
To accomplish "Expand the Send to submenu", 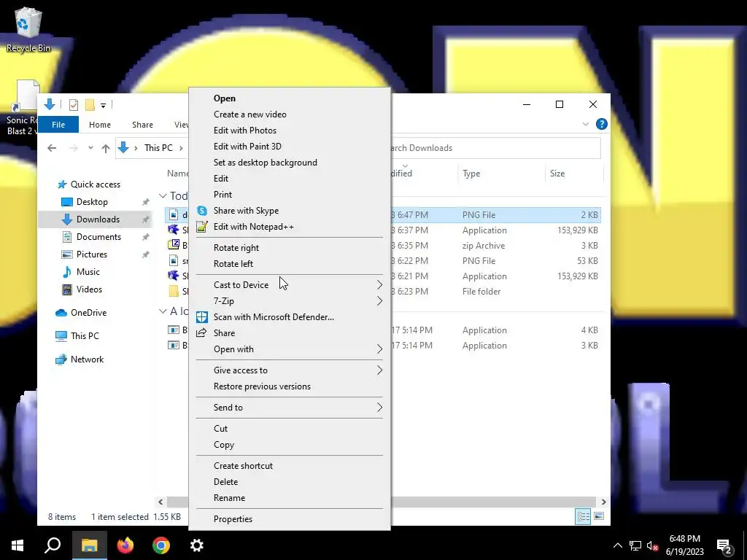I will click(x=290, y=408).
